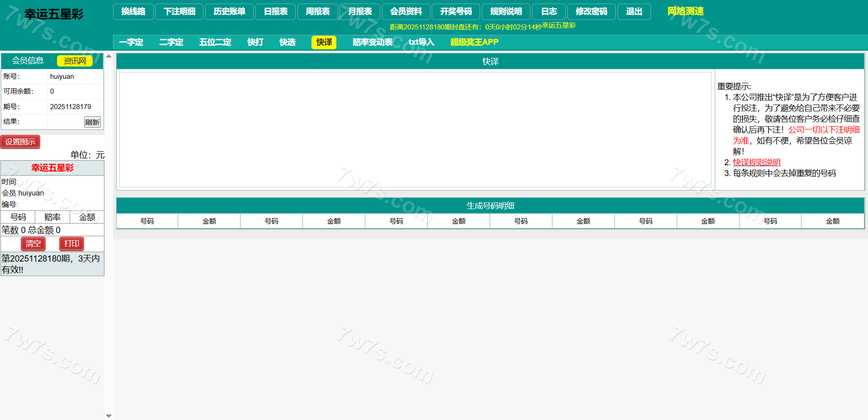Click the 超级奖王APP link
The height and width of the screenshot is (420, 868).
pos(474,42)
